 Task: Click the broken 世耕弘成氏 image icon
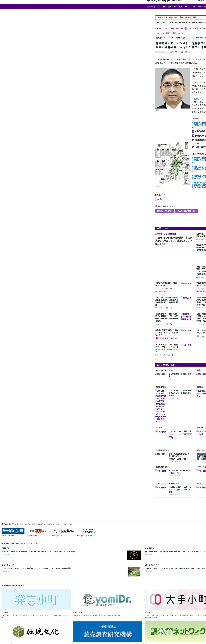186,298
